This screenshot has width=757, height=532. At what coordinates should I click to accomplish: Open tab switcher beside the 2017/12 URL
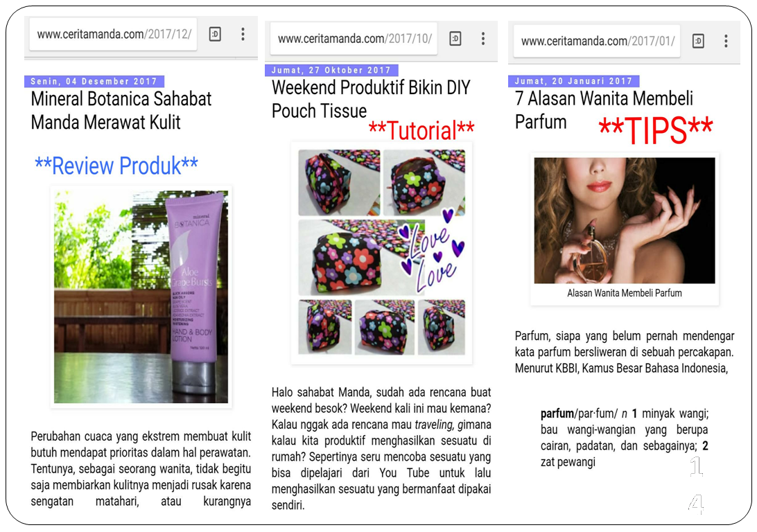point(215,34)
